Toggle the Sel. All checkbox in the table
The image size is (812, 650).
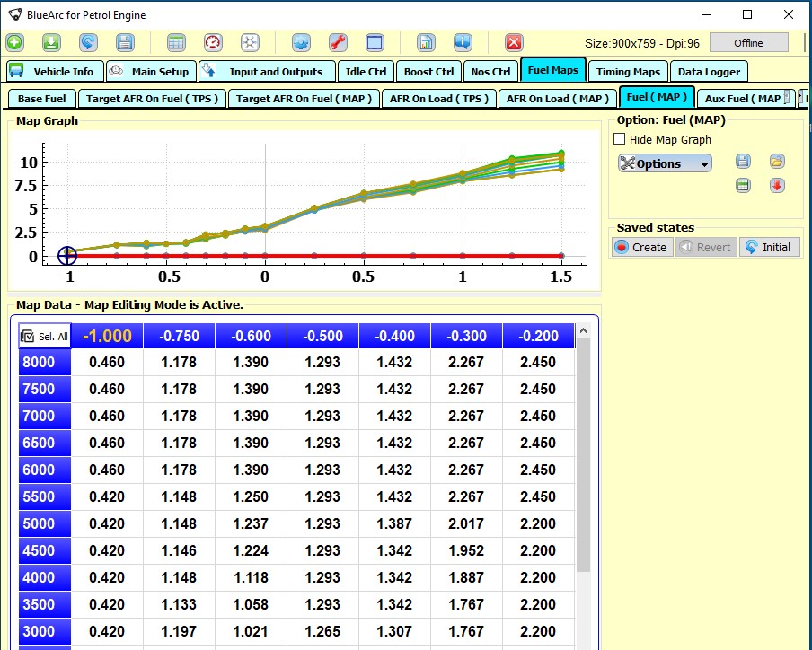tap(45, 337)
